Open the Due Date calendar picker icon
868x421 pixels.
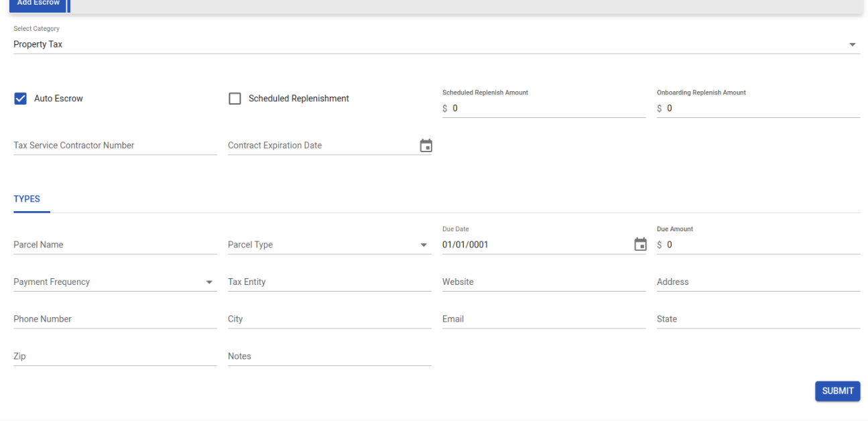(x=640, y=245)
